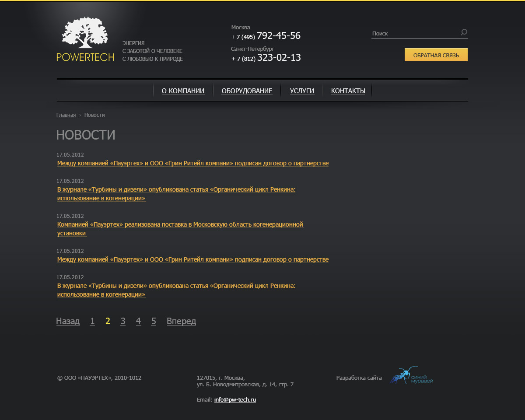Screen dimensions: 525x420
Task: Open the Контакты menu item
Action: pyautogui.click(x=348, y=91)
